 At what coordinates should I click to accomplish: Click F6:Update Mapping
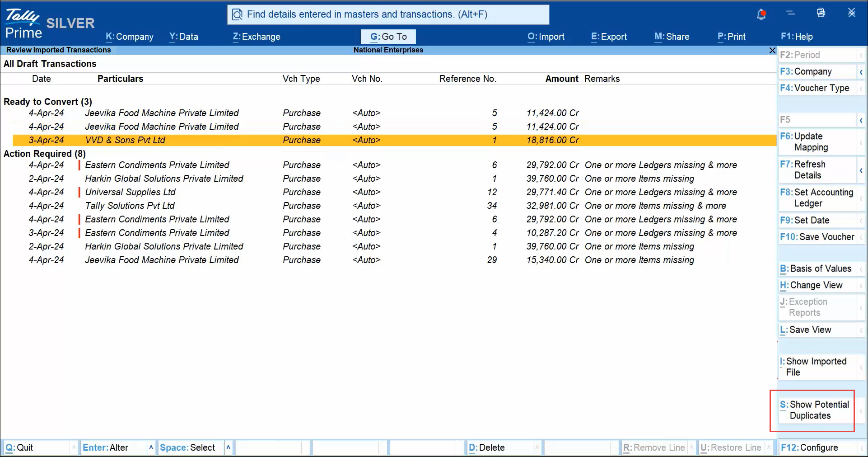pyautogui.click(x=817, y=142)
